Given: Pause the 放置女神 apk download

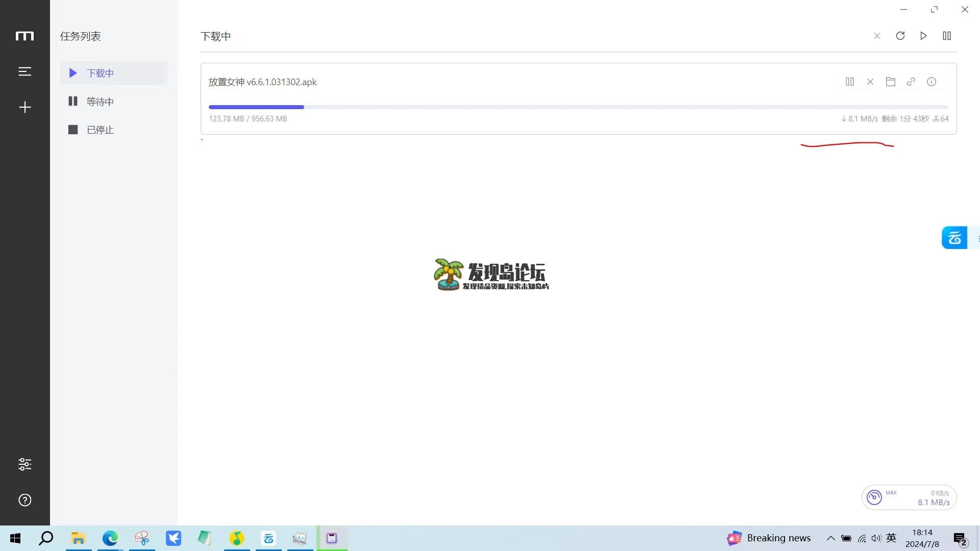Looking at the screenshot, I should click(850, 82).
